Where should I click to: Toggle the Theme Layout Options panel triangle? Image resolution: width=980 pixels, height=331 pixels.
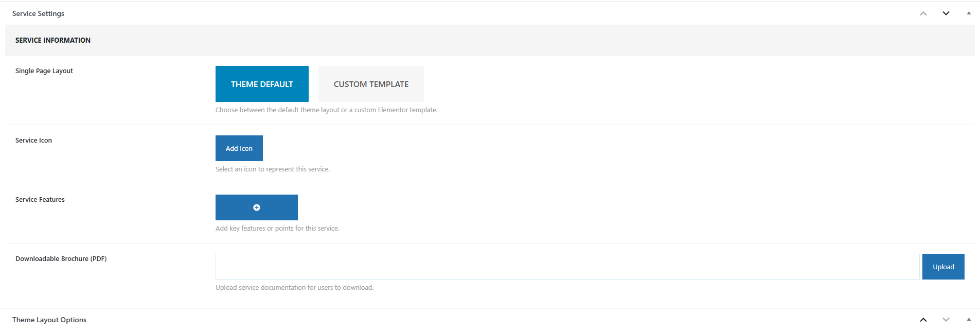[969, 320]
